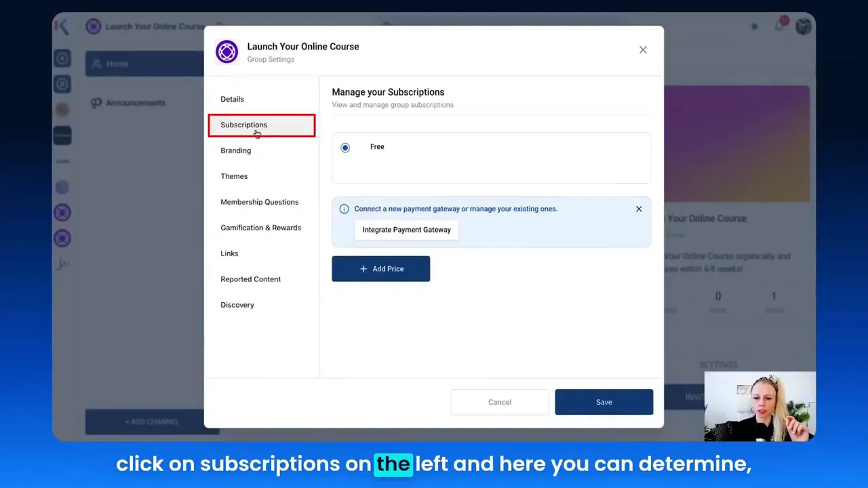Open Reported Content settings

coord(250,279)
